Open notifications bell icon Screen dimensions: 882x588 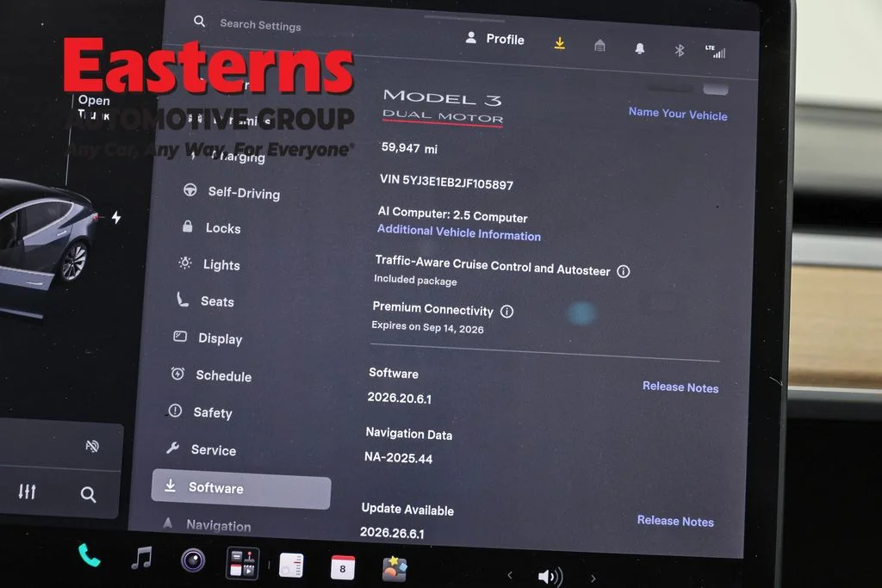640,48
